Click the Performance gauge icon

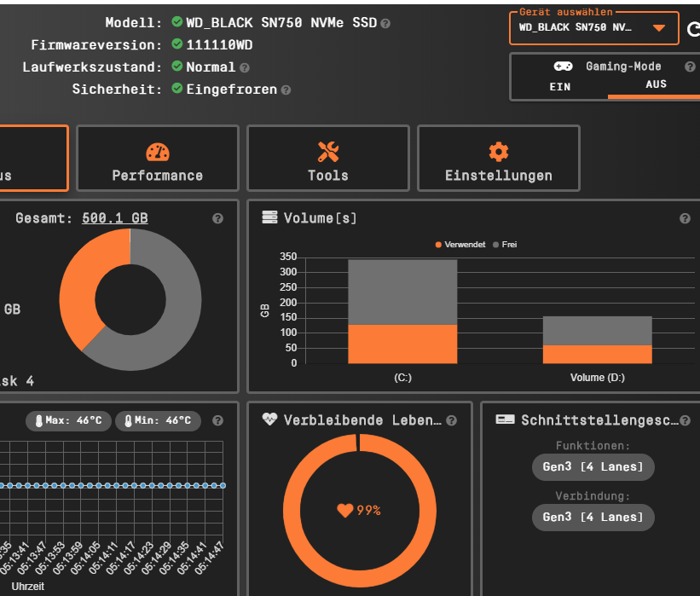pos(158,153)
